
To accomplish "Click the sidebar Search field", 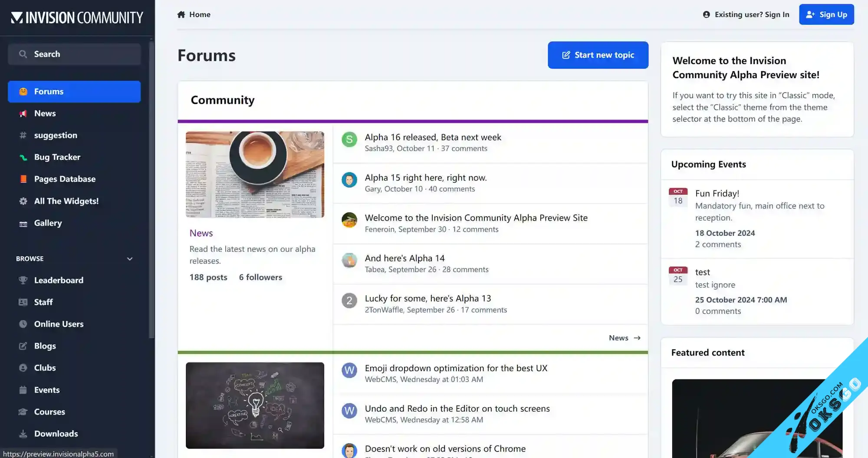I will pyautogui.click(x=74, y=54).
